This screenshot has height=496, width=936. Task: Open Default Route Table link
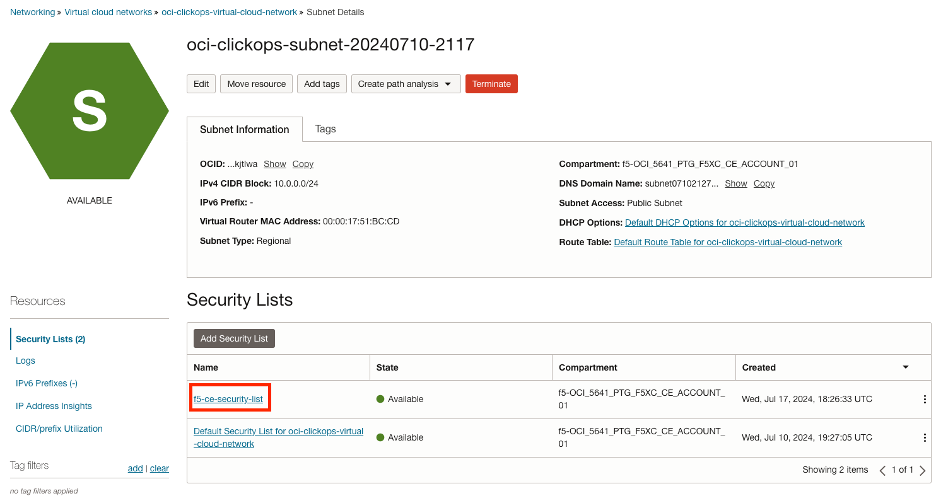[727, 242]
